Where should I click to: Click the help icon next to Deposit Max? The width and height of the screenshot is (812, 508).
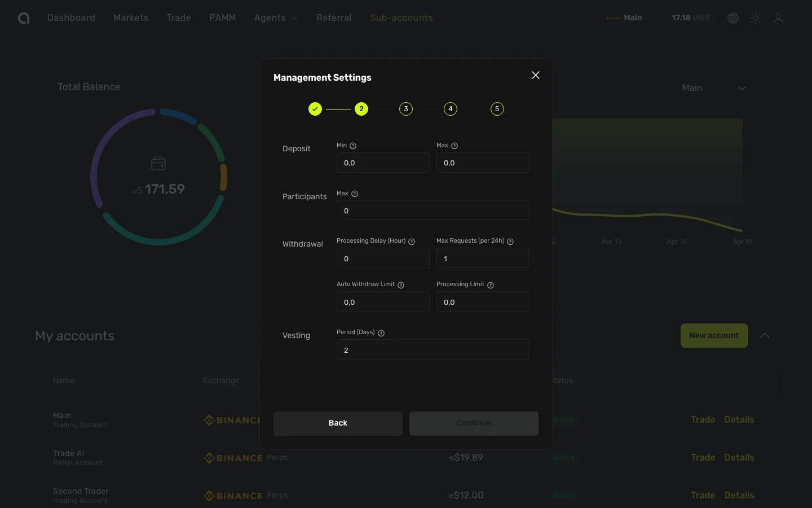[x=454, y=146]
